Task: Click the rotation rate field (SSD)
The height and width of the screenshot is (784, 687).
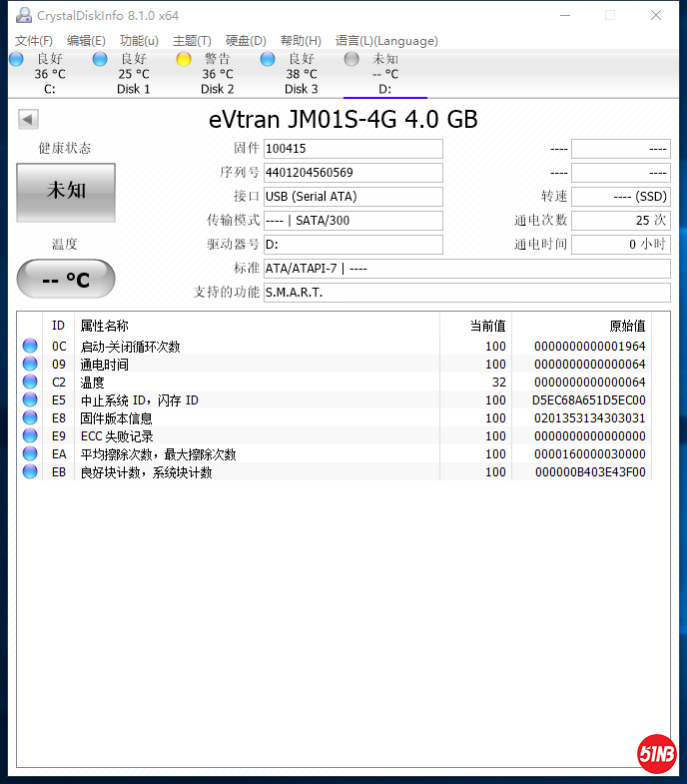Action: (x=621, y=197)
